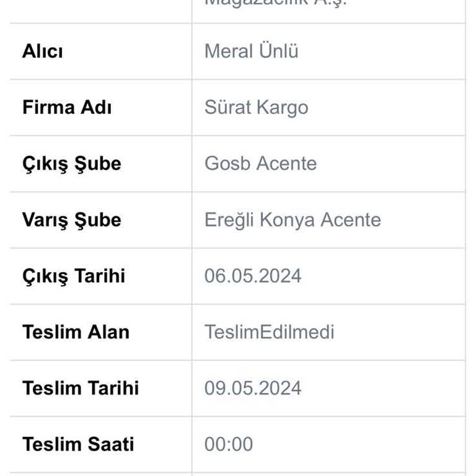Select the TeslimEdilmedi status text
476x476 pixels.
click(269, 332)
